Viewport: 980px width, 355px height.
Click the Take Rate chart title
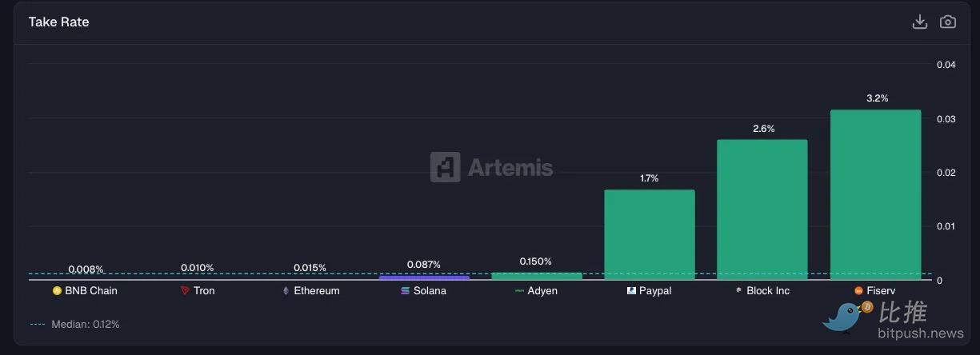pyautogui.click(x=58, y=22)
